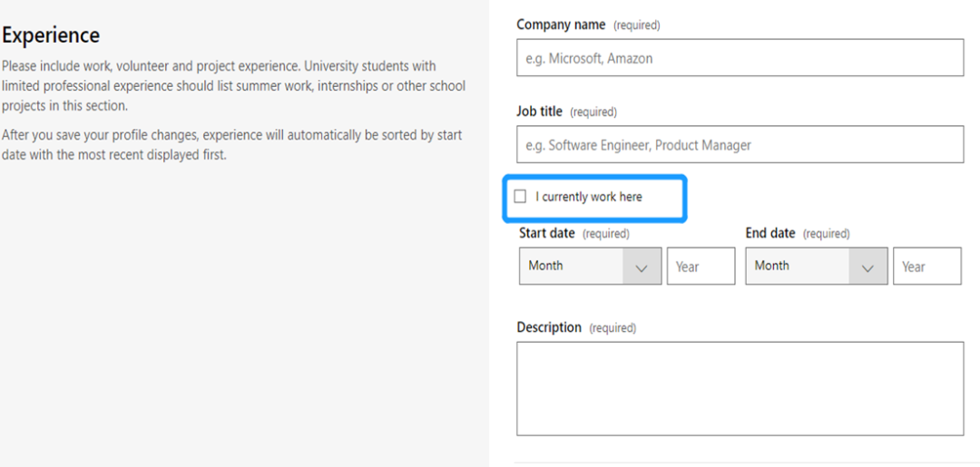Viewport: 980px width, 467px height.
Task: Open the End date Month dropdown
Action: coord(799,267)
